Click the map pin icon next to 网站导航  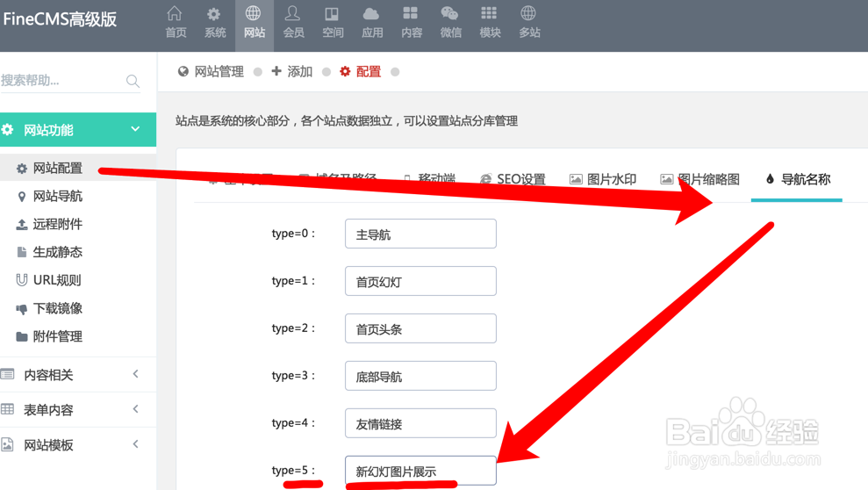point(22,197)
